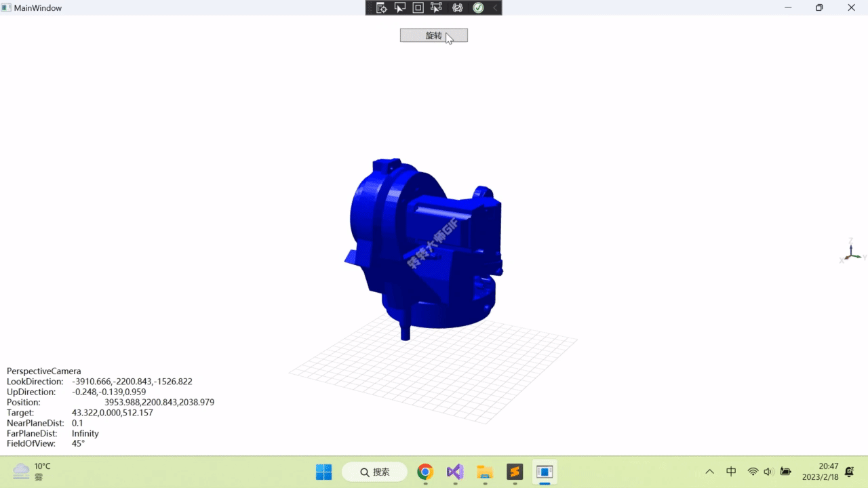
Task: Click the Select Element debug tool
Action: coord(400,8)
